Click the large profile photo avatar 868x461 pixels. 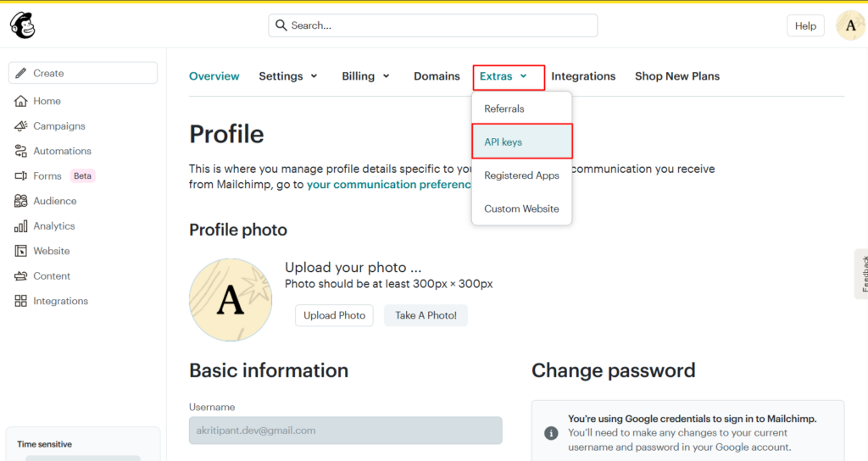[231, 299]
